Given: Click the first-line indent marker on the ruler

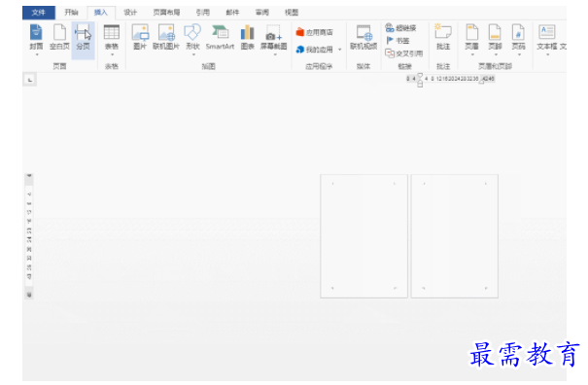Looking at the screenshot, I should 420,76.
